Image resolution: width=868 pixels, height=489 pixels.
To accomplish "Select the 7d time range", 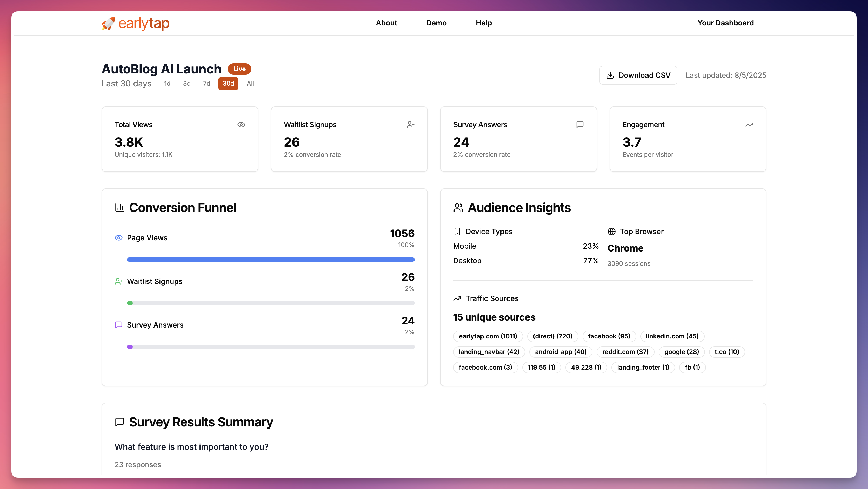I will pos(206,84).
